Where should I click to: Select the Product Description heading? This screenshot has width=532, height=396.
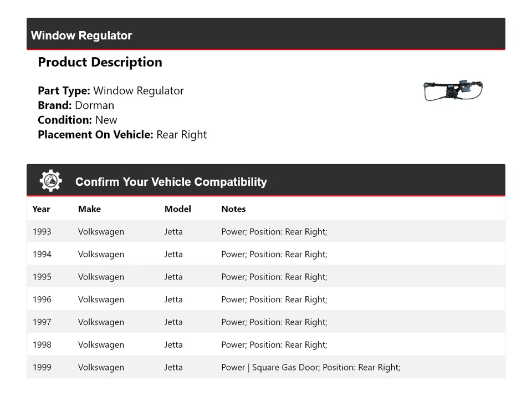coord(100,62)
